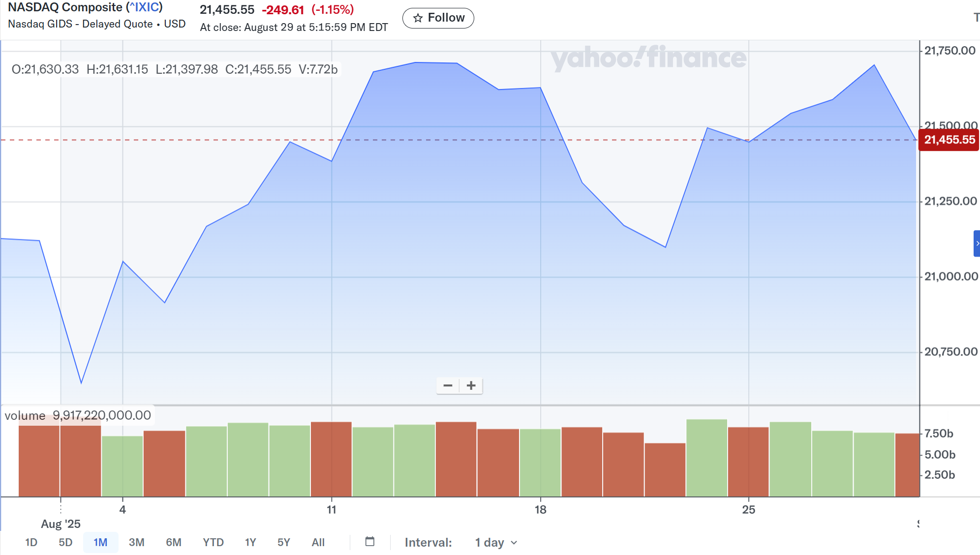
Task: Show the All time range
Action: coord(318,542)
